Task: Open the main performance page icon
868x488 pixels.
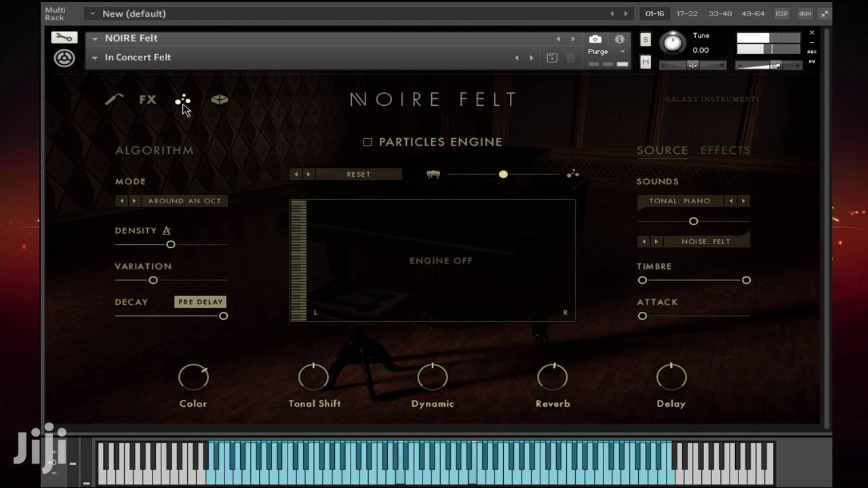Action: tap(115, 100)
